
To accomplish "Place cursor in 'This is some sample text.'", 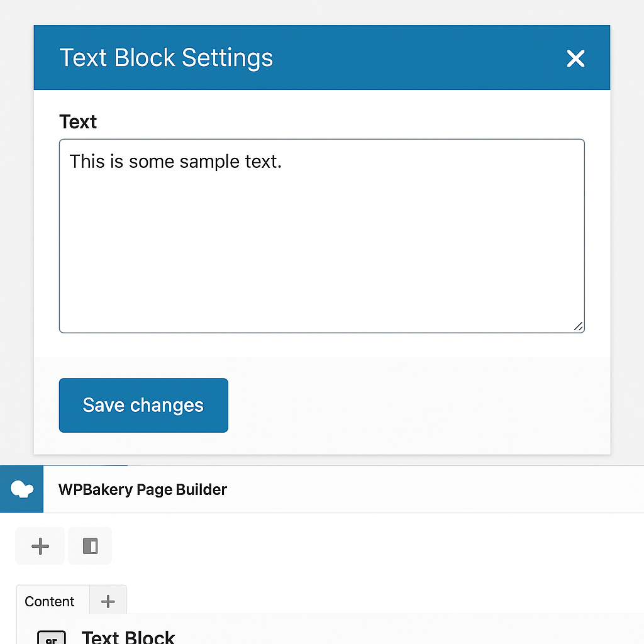I will click(175, 162).
